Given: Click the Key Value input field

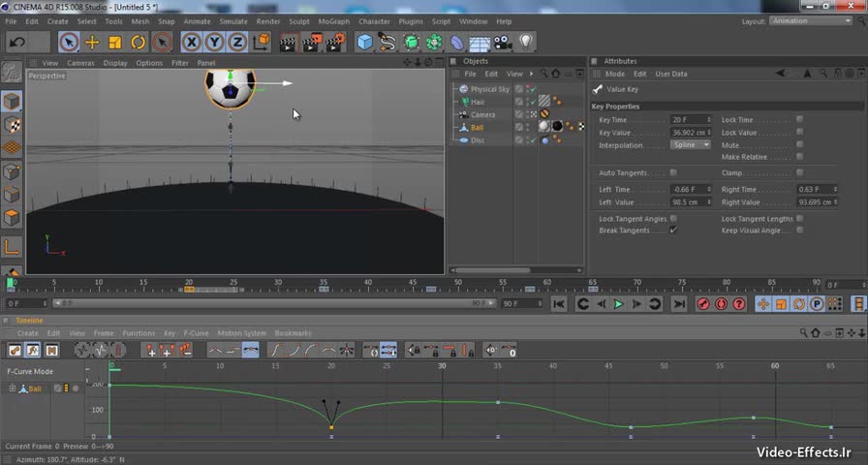Looking at the screenshot, I should tap(688, 133).
